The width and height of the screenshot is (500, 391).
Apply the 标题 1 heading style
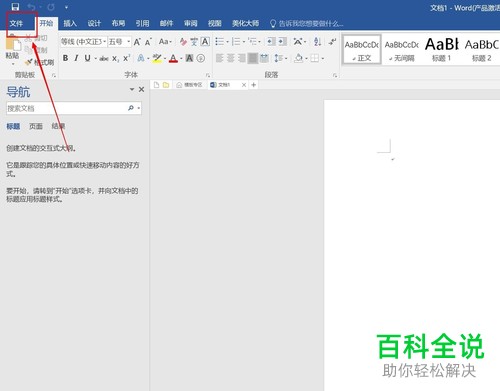(441, 50)
